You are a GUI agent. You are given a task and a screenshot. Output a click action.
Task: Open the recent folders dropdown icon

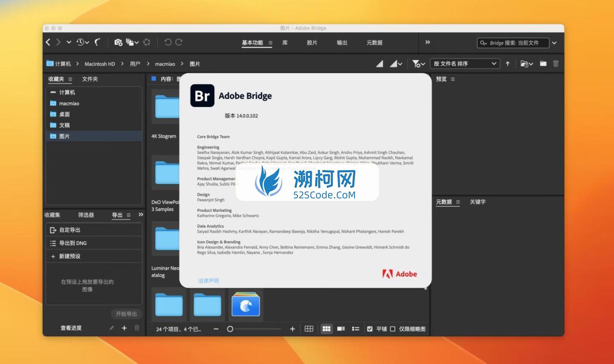click(x=527, y=63)
